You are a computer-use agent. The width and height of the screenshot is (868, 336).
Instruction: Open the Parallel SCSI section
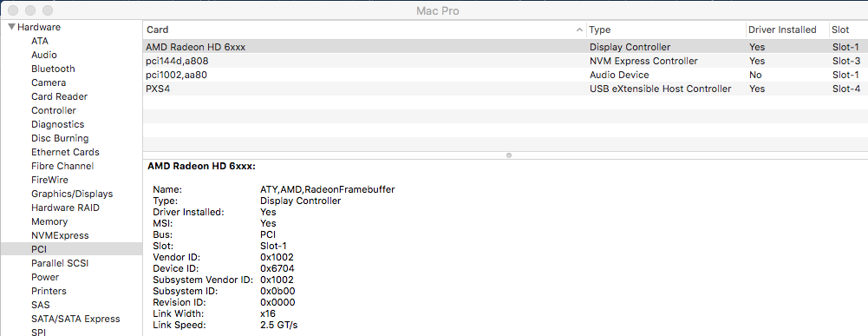click(x=60, y=263)
